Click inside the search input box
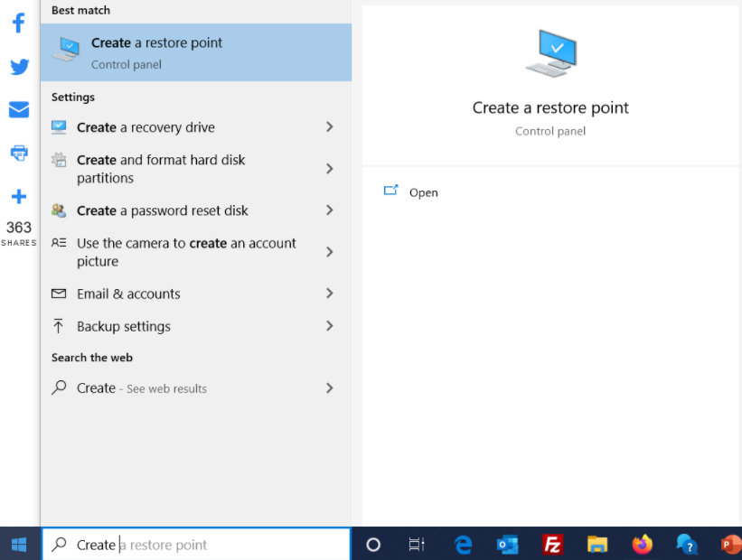This screenshot has width=742, height=560. tap(181, 544)
